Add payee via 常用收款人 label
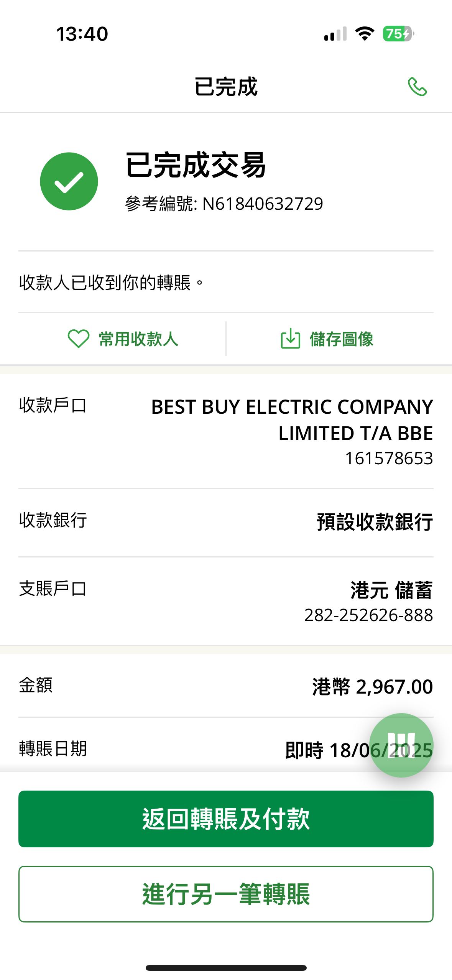The height and width of the screenshot is (980, 452). (138, 339)
